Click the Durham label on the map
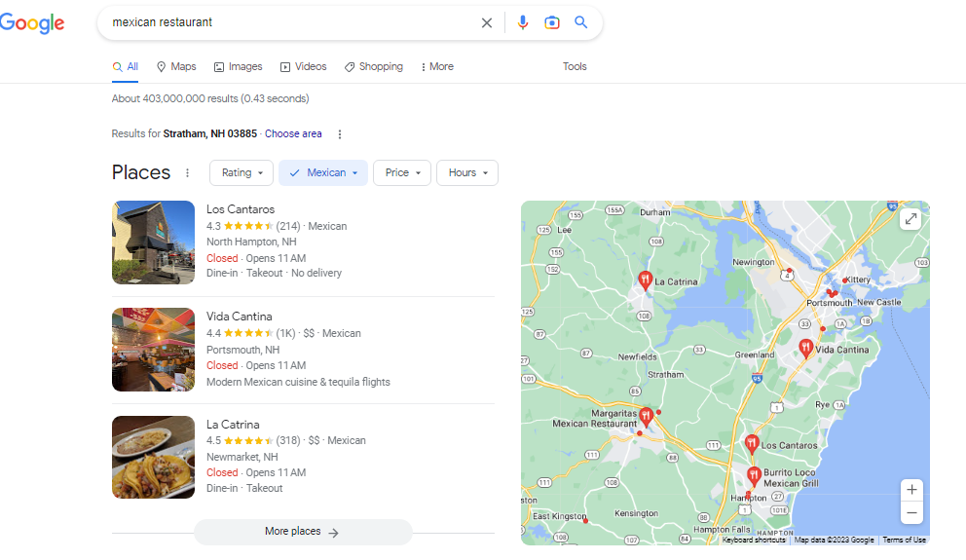 point(655,212)
